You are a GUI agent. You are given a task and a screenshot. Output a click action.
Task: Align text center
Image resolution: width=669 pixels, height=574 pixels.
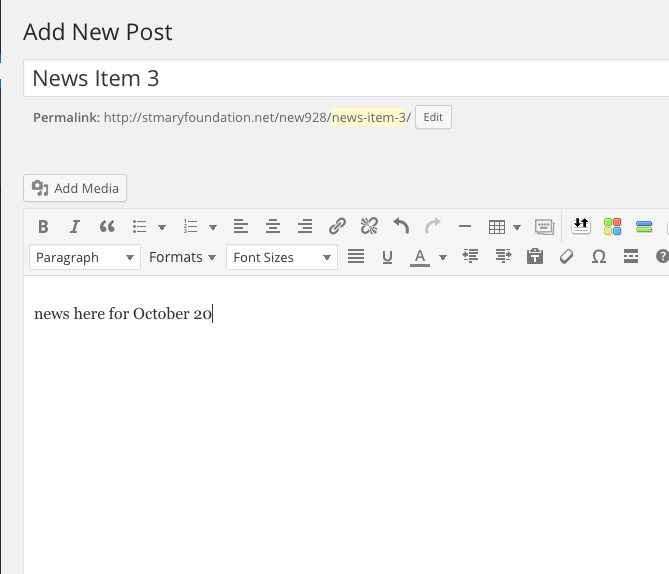tap(272, 226)
